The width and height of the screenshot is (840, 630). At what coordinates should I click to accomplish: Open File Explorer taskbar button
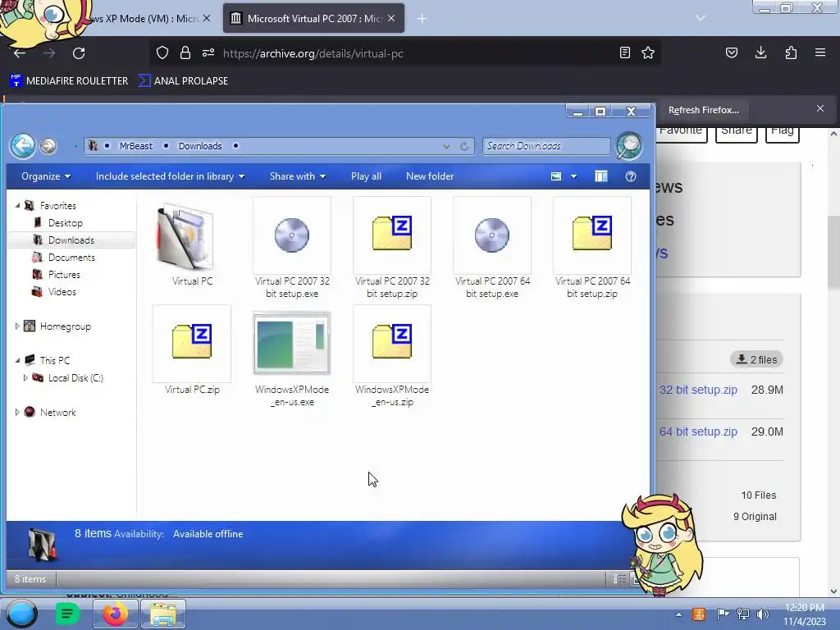coord(163,614)
